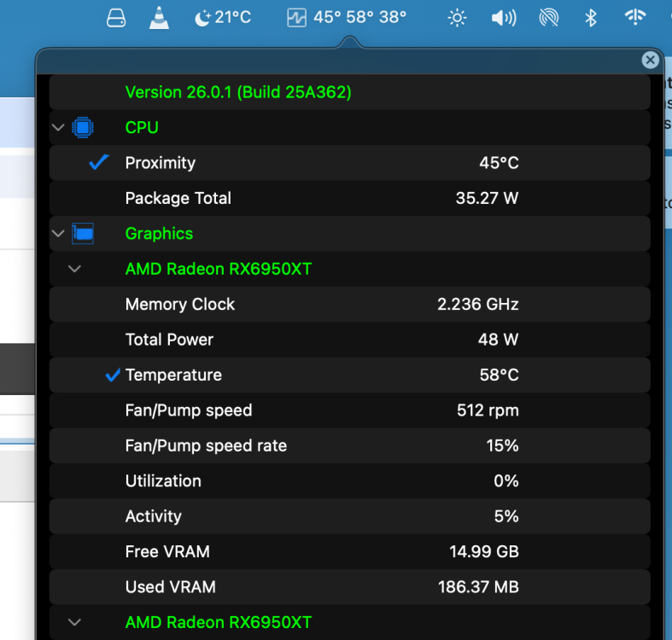Click the blue CPU chip icon
The width and height of the screenshot is (672, 640).
coord(83,128)
